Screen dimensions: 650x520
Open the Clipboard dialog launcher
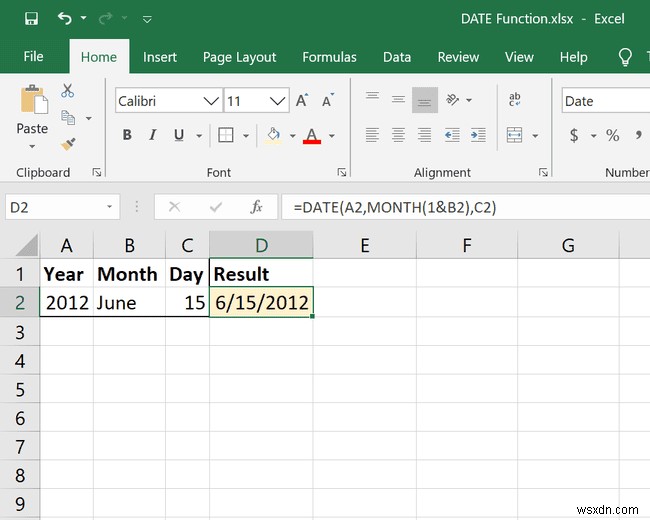pos(97,172)
